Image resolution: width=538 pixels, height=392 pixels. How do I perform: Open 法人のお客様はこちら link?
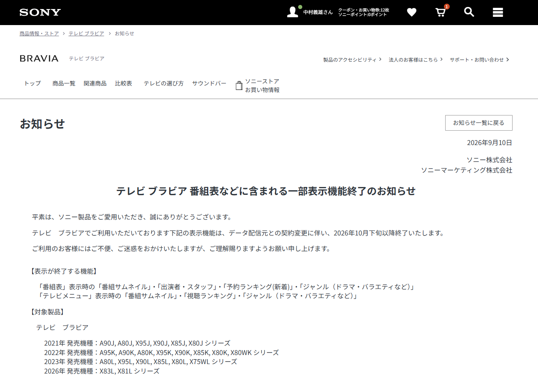pos(416,60)
